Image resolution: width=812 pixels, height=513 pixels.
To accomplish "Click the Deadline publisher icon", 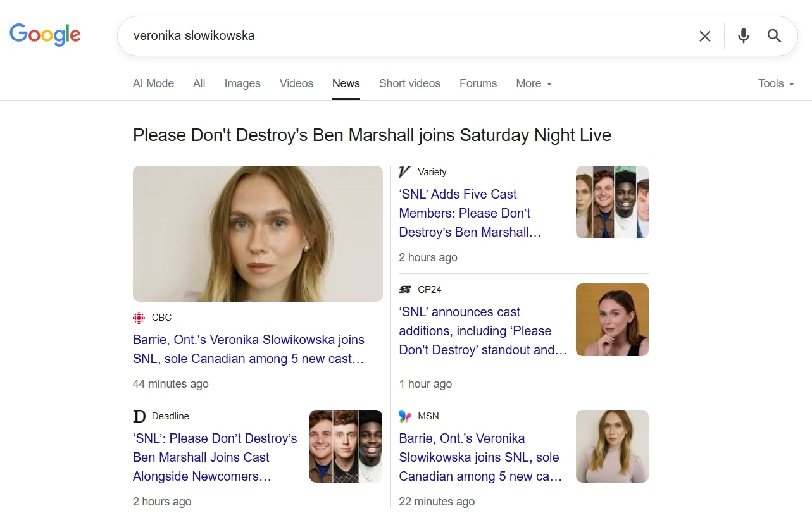I will coord(139,416).
